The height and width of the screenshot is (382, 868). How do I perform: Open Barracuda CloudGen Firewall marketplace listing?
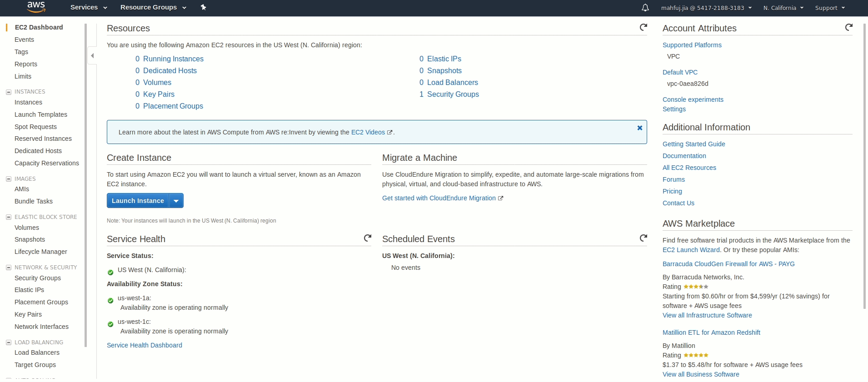pyautogui.click(x=728, y=264)
